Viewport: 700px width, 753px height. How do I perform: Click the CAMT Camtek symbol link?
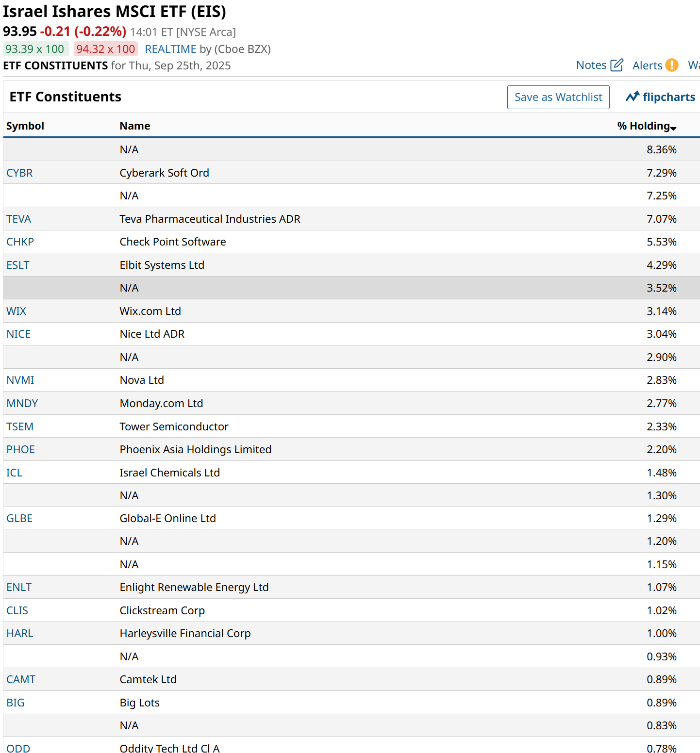[21, 679]
